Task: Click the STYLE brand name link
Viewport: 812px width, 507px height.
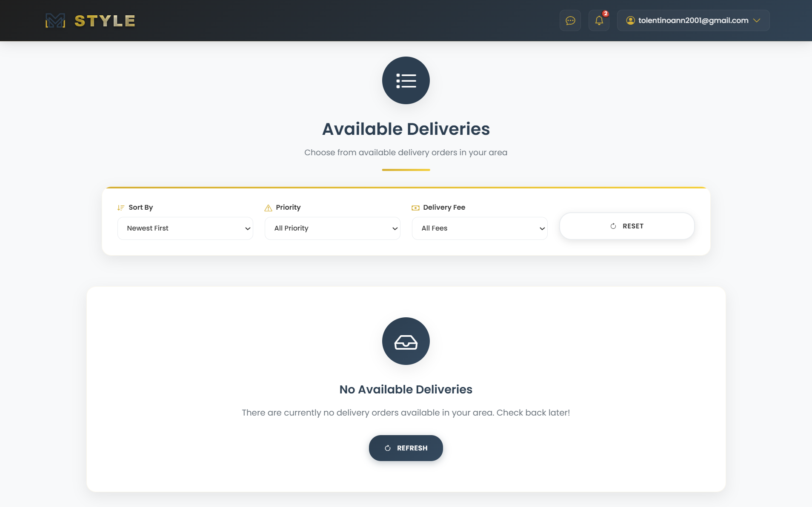Action: point(105,21)
